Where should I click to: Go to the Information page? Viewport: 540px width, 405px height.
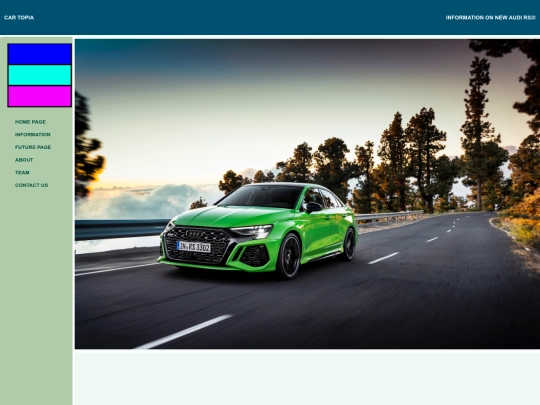tap(32, 135)
